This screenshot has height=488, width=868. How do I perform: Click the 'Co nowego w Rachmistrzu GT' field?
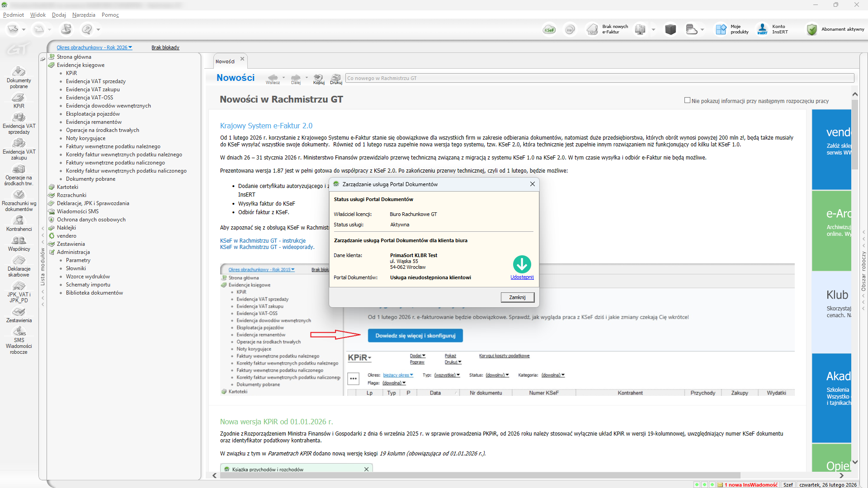(x=599, y=78)
